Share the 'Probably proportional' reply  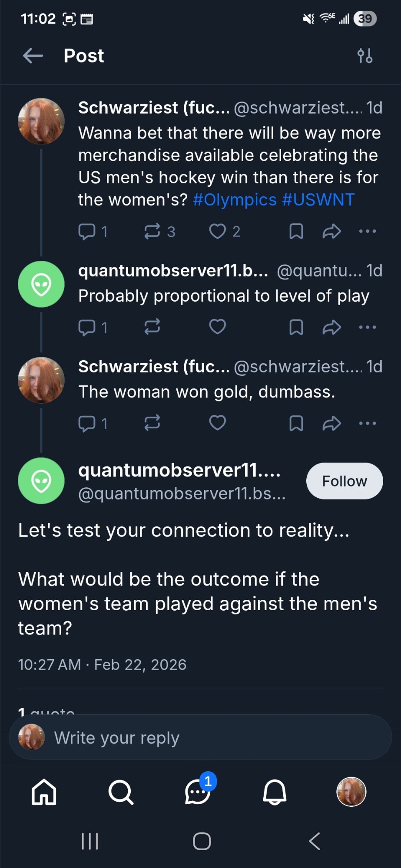click(331, 328)
